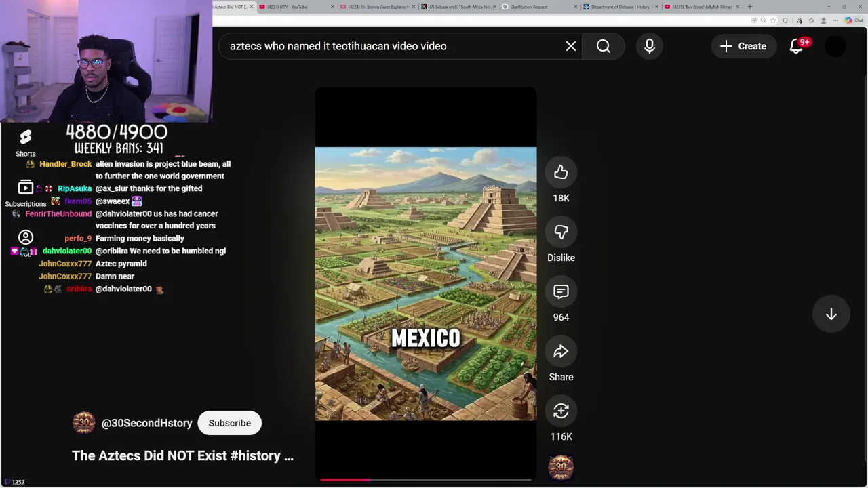Pause the playing short video
Image resolution: width=868 pixels, height=488 pixels.
pos(425,283)
